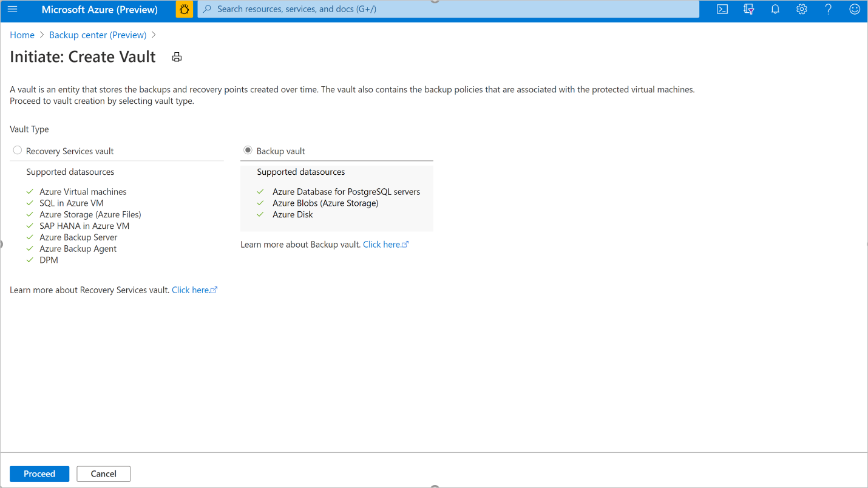Click Azure Database for PostgreSQL servers text

346,192
